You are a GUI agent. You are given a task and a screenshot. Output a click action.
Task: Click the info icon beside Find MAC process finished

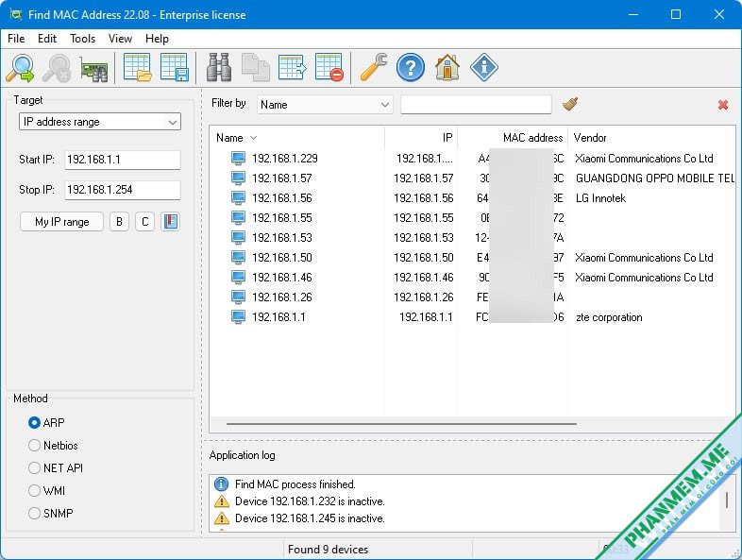pos(222,484)
